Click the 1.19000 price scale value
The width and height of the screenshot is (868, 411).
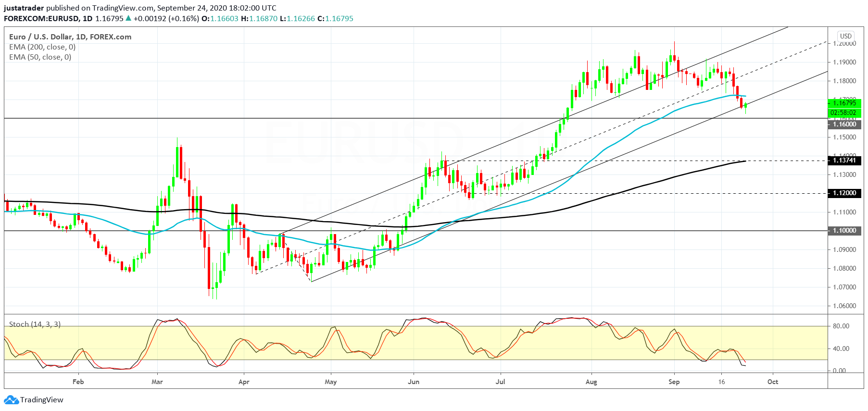[x=844, y=62]
